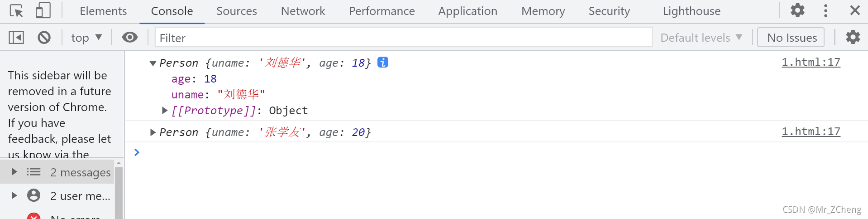Open the first 1.html:17 source link
The width and height of the screenshot is (868, 219).
tap(811, 62)
